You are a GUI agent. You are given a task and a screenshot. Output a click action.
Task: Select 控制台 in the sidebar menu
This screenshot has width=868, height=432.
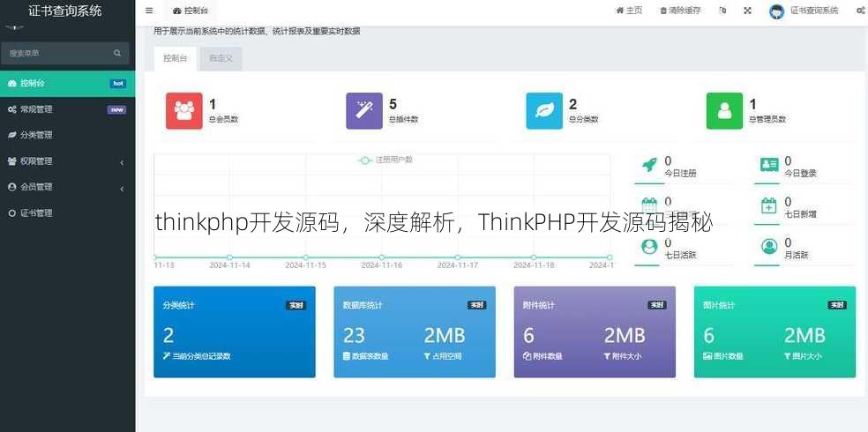coord(68,84)
